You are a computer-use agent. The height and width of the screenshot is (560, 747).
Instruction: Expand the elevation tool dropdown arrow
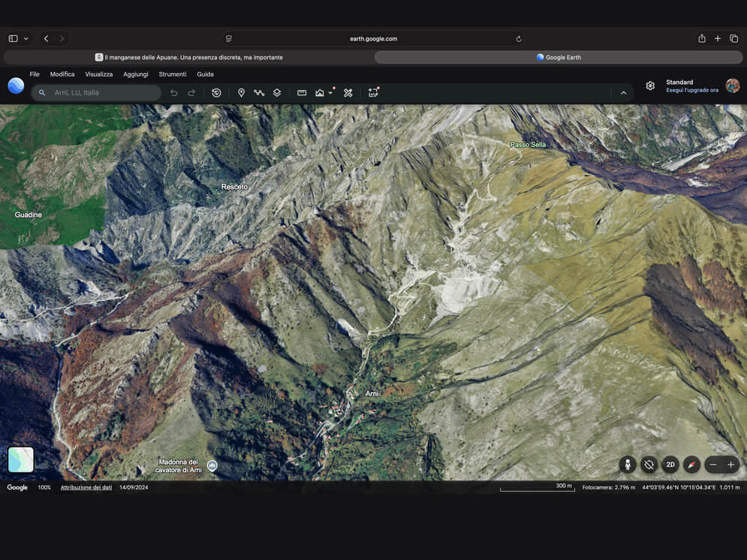[330, 93]
